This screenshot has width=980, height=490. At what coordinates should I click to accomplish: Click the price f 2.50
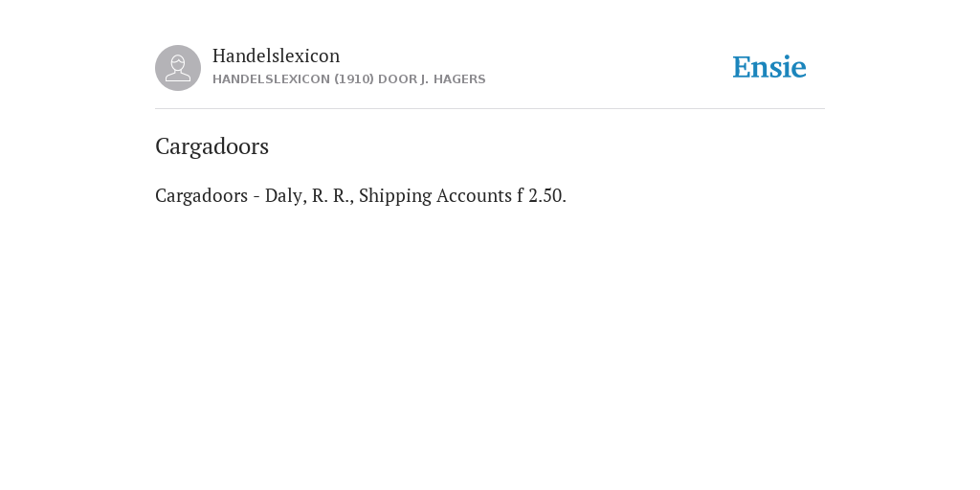542,195
